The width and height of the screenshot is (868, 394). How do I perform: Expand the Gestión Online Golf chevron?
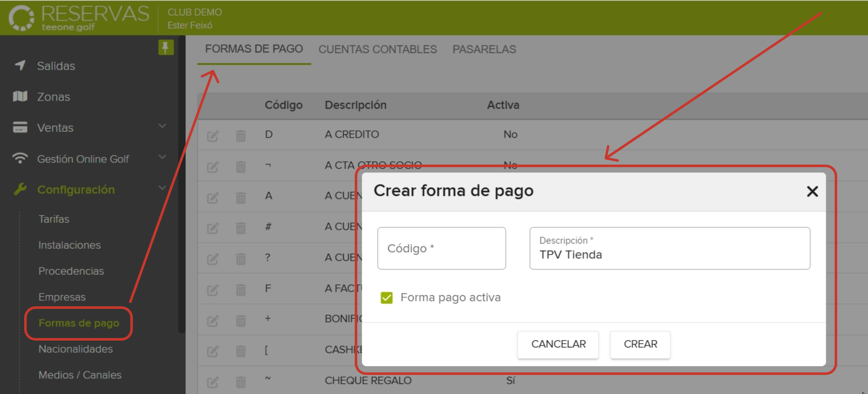[x=162, y=157]
